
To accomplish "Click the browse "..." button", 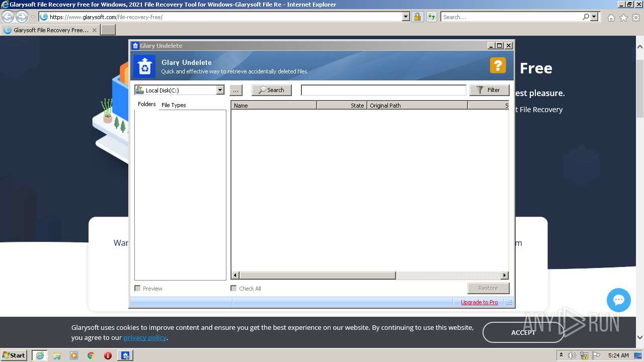I will coord(235,90).
